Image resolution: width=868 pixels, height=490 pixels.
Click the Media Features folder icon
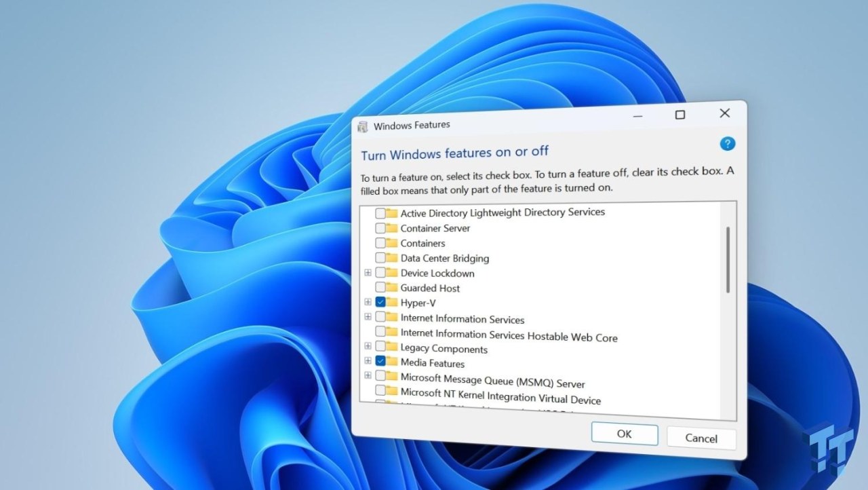pos(392,362)
